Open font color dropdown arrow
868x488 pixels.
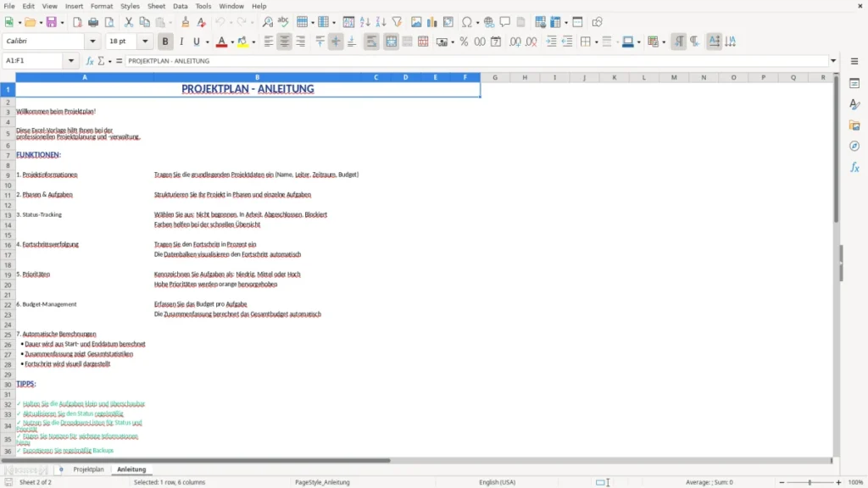pos(232,42)
